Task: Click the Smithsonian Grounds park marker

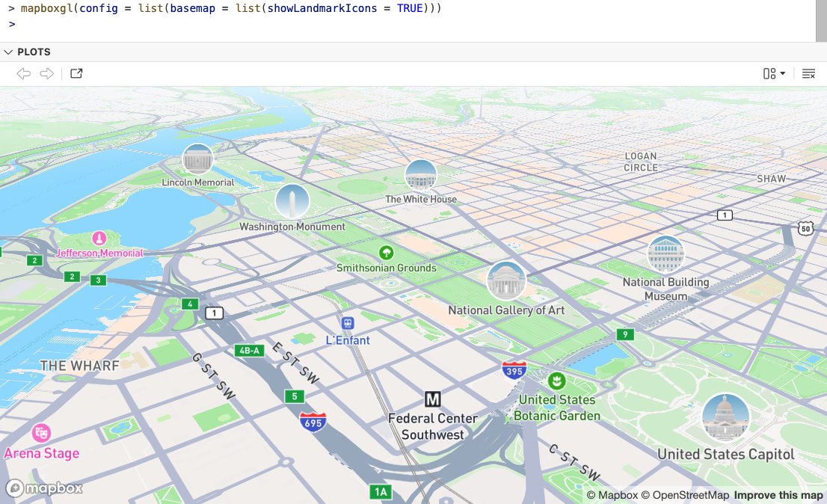Action: [x=387, y=253]
